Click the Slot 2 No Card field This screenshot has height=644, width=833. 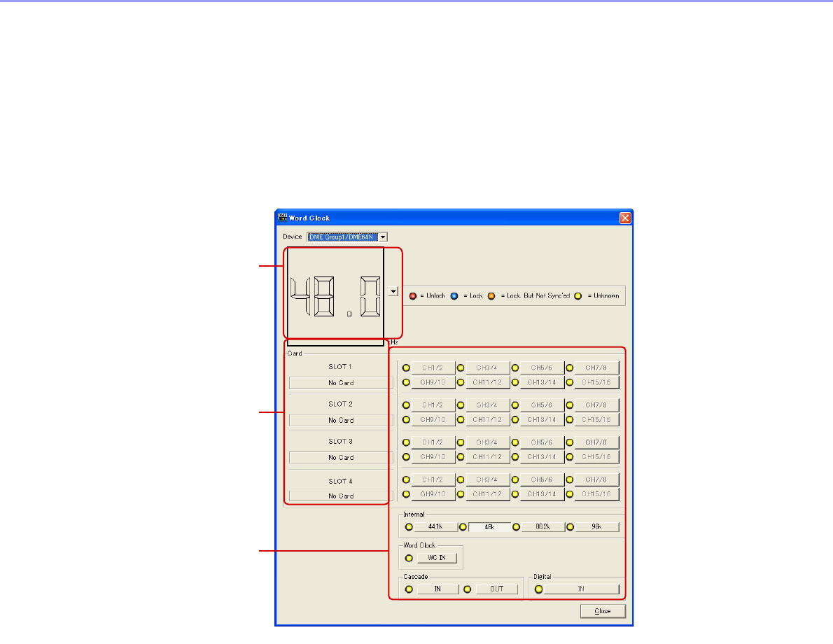(340, 420)
